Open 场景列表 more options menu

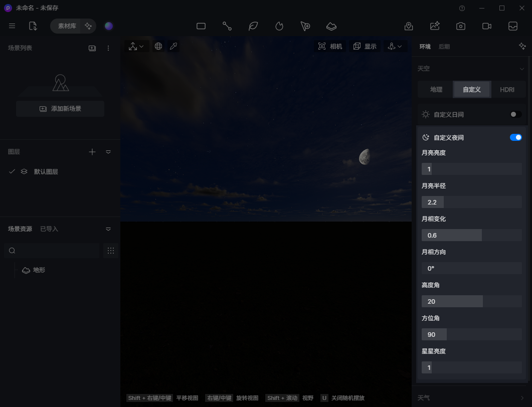pos(108,48)
